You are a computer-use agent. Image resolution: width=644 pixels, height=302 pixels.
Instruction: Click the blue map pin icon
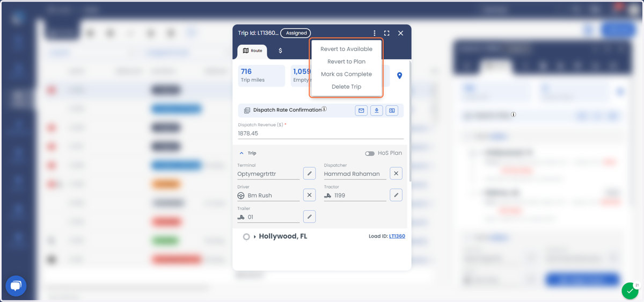[x=399, y=76]
